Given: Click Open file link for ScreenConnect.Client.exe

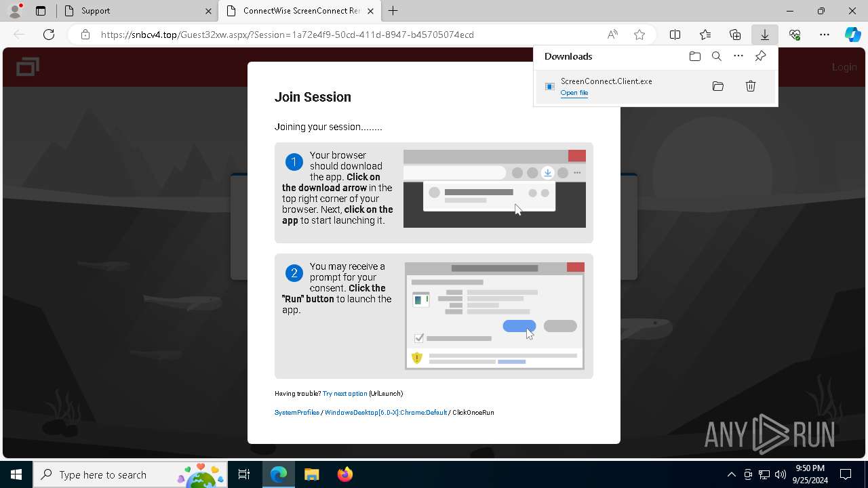Looking at the screenshot, I should tap(574, 93).
